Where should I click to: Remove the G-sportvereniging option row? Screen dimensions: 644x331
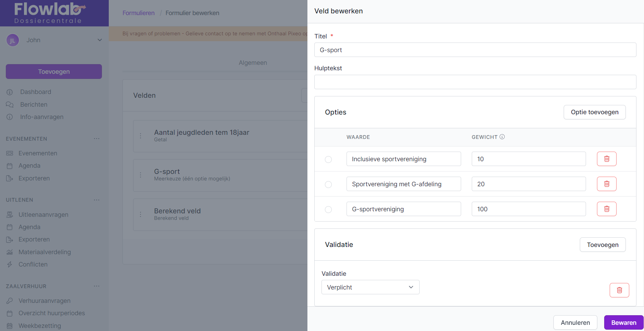[606, 209]
